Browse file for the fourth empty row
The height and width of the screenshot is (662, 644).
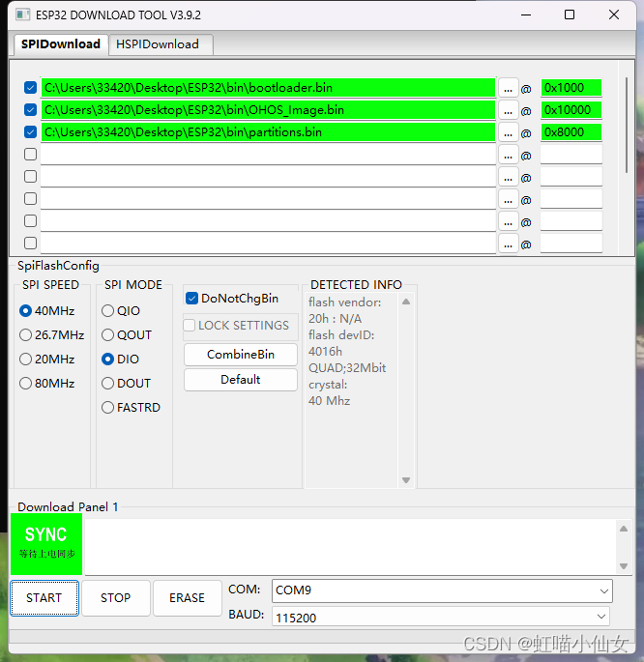[508, 156]
